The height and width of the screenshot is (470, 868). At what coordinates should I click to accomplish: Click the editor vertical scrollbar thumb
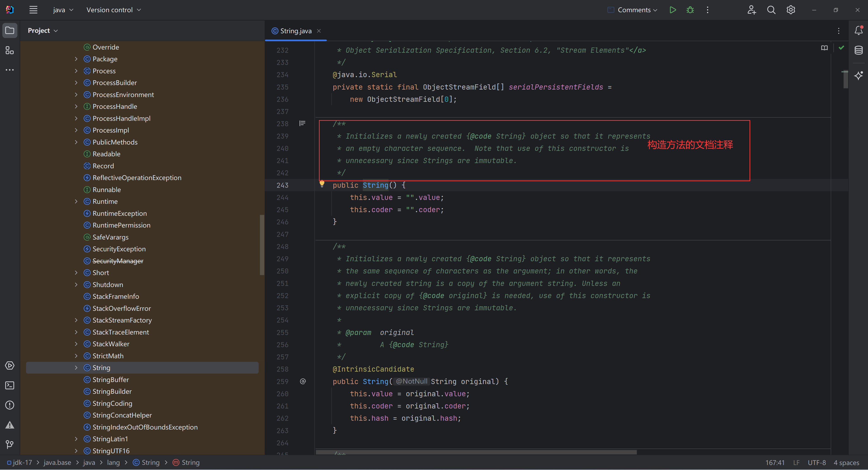[x=845, y=80]
